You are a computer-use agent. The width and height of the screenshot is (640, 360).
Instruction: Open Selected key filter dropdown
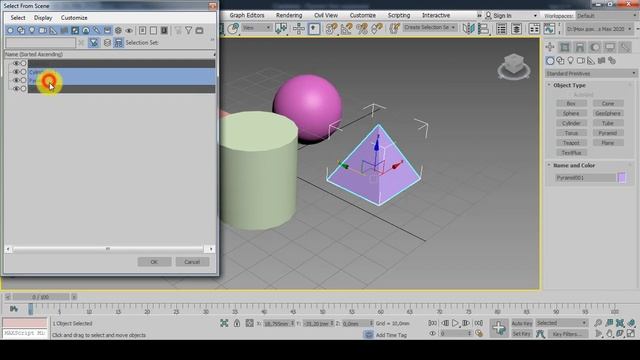(562, 323)
